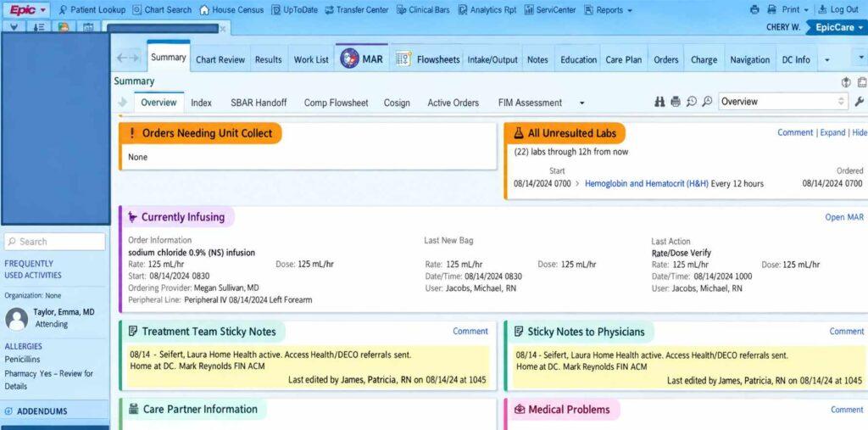
Task: Open the Notes activity tab
Action: point(537,60)
